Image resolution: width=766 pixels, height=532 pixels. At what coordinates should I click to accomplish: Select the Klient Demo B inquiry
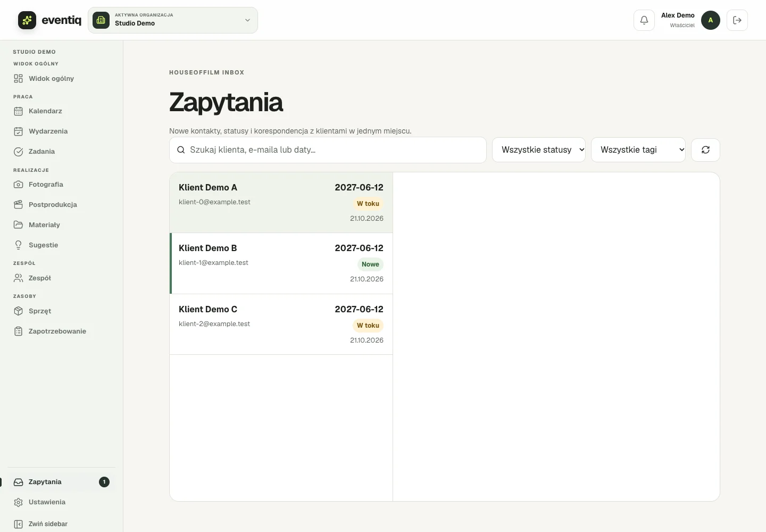(281, 263)
